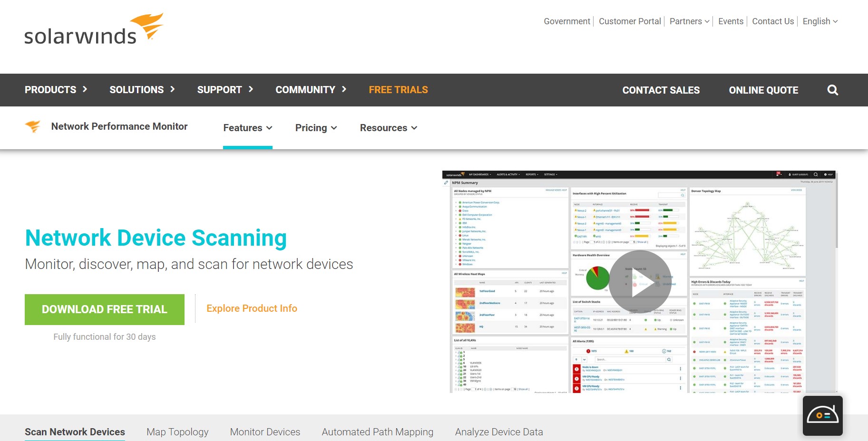
Task: Open the Features dropdown
Action: point(248,128)
